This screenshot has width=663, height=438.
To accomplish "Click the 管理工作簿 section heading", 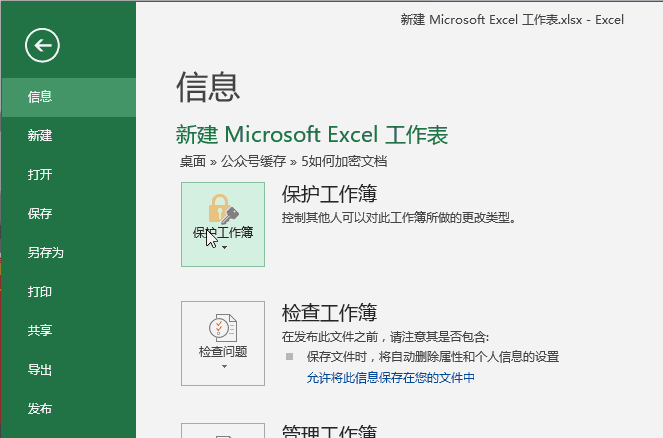I will tap(329, 430).
